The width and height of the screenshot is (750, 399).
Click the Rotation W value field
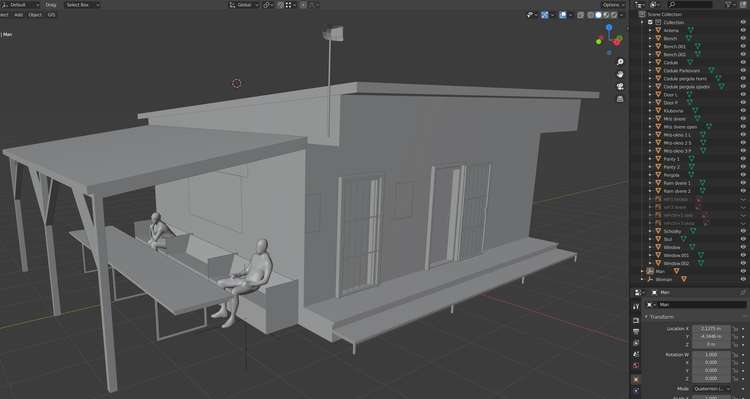pyautogui.click(x=711, y=355)
